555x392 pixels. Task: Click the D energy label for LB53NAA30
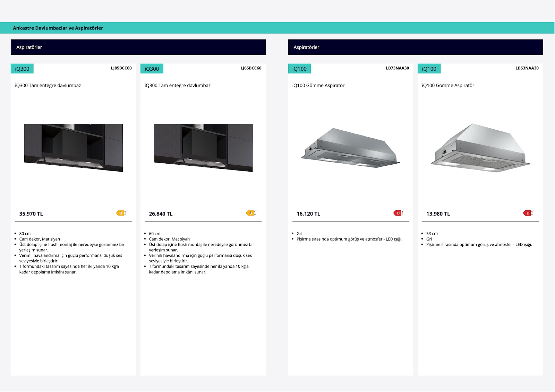tap(528, 213)
